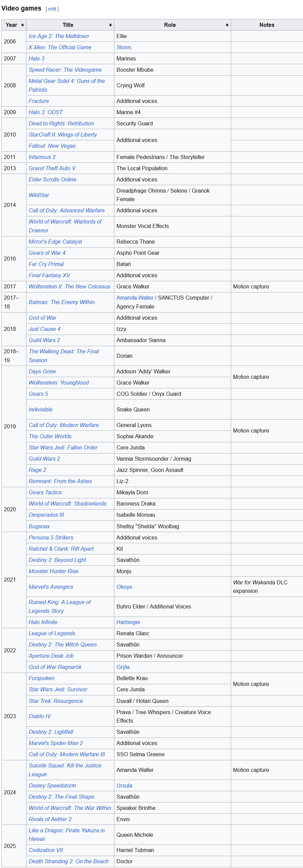Open the God of War 2018 link
This screenshot has width=303, height=868.
click(x=43, y=318)
